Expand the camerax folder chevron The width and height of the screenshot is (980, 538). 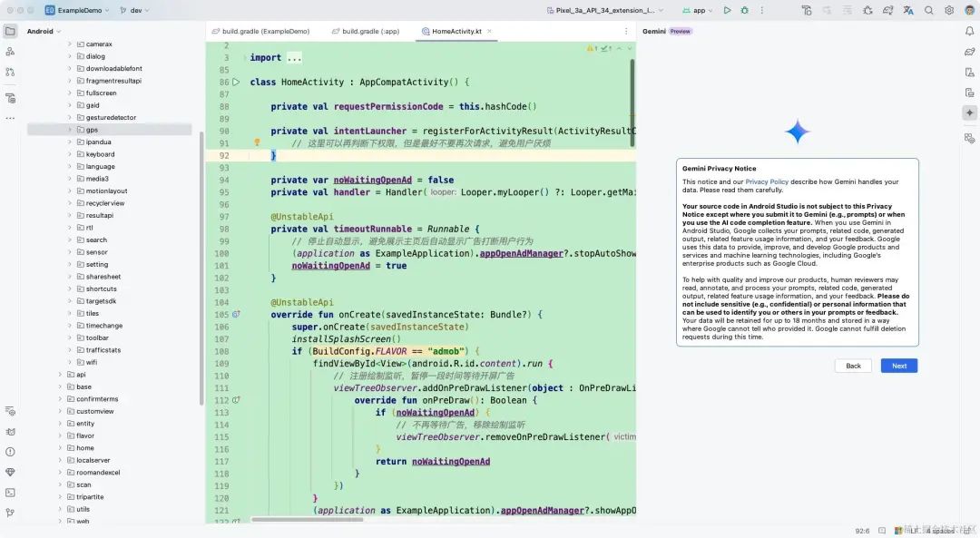click(x=69, y=44)
